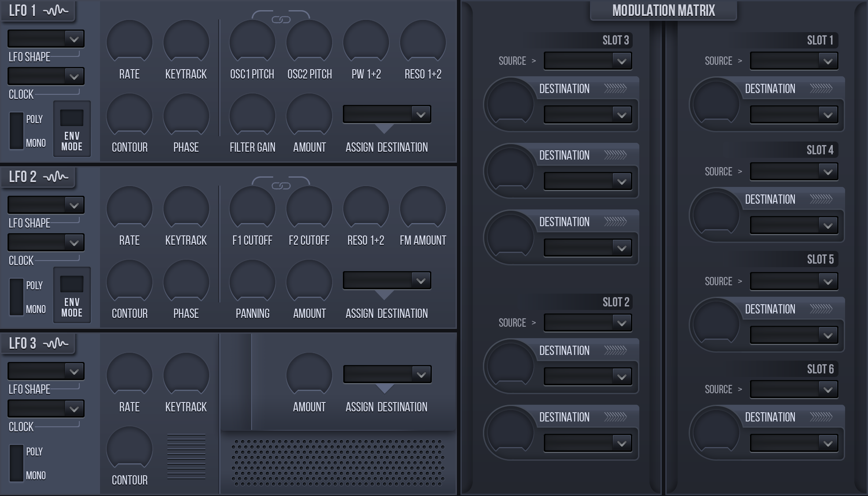Viewport: 868px width, 496px height.
Task: Click the LFO 2 FM AMOUNT knob
Action: click(423, 209)
